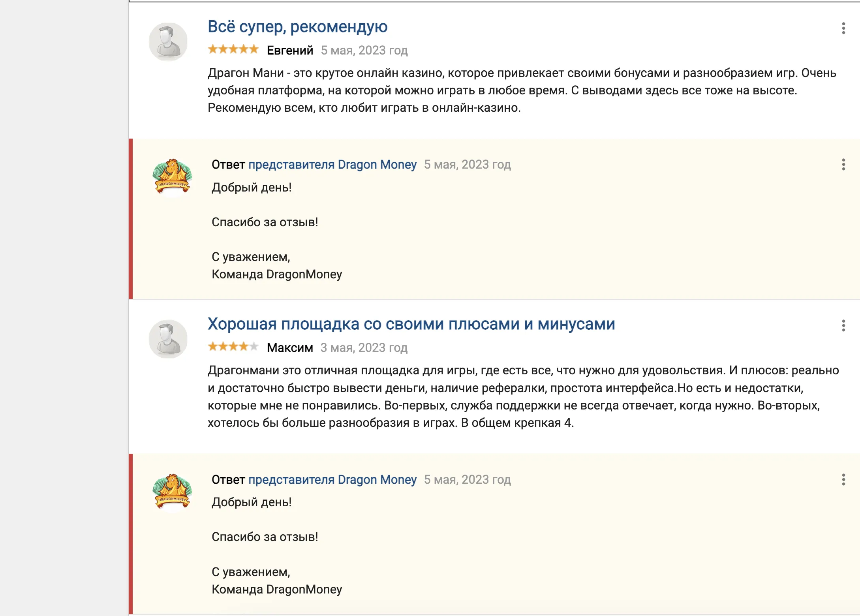Follow 'представителя Dragon Money' link in second reply
This screenshot has height=616, width=860.
pyautogui.click(x=332, y=480)
